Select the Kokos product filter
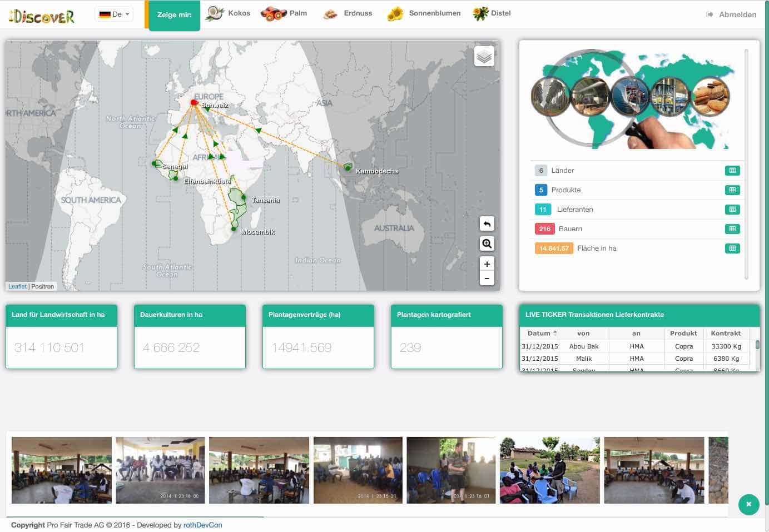The width and height of the screenshot is (769, 532). click(x=228, y=13)
